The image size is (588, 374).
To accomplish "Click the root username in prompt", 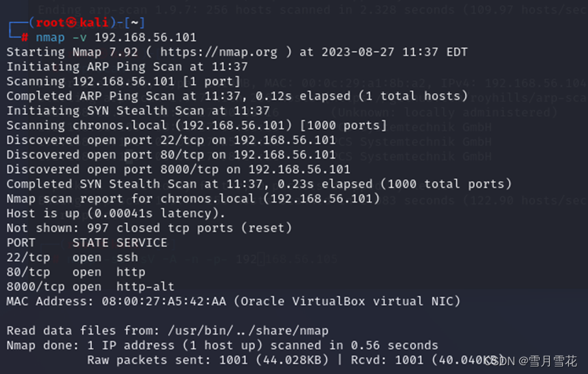I will pos(50,23).
